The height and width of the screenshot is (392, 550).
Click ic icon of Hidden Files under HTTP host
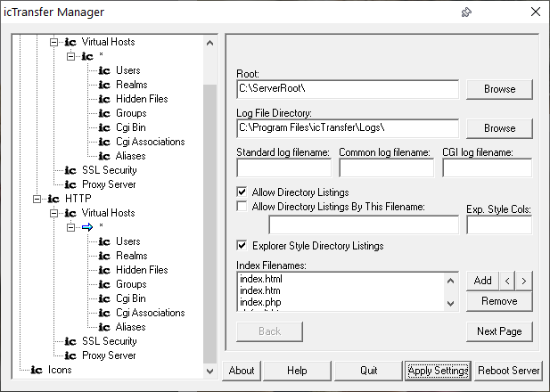tap(104, 270)
